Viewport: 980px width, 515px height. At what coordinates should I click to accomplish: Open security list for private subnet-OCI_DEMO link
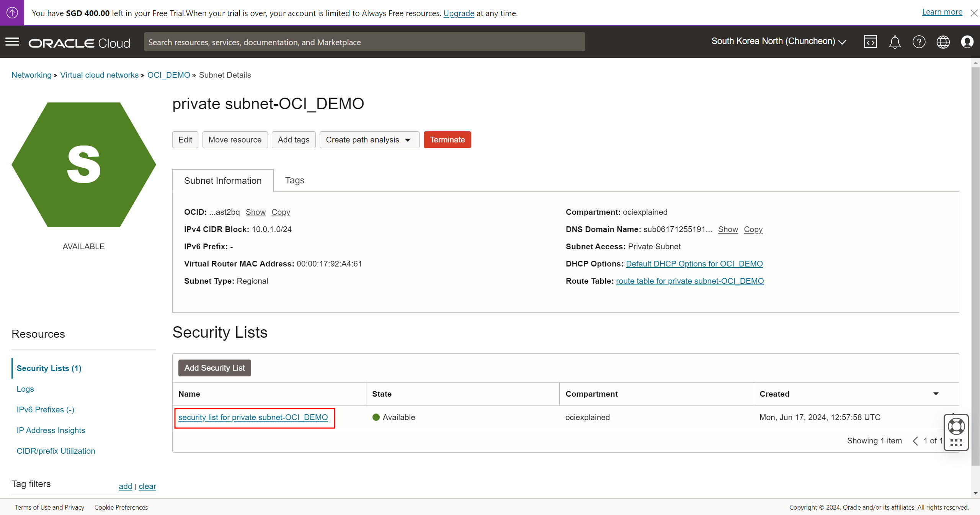[253, 417]
